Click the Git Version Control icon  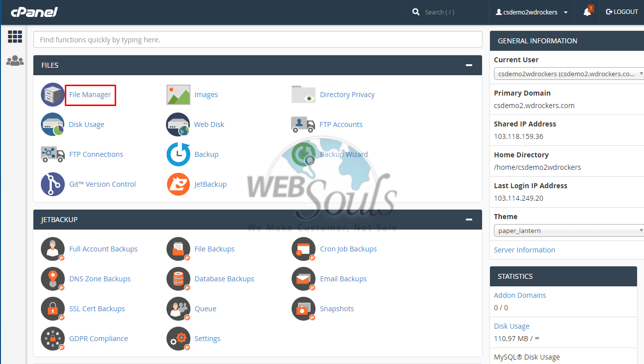point(53,184)
